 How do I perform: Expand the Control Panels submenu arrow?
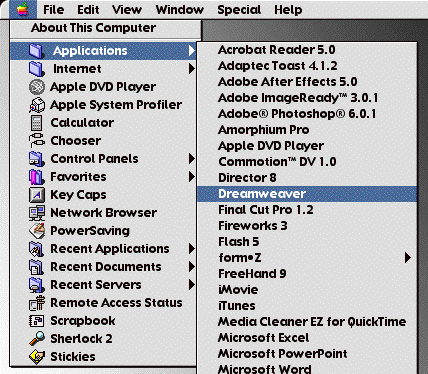tap(191, 159)
